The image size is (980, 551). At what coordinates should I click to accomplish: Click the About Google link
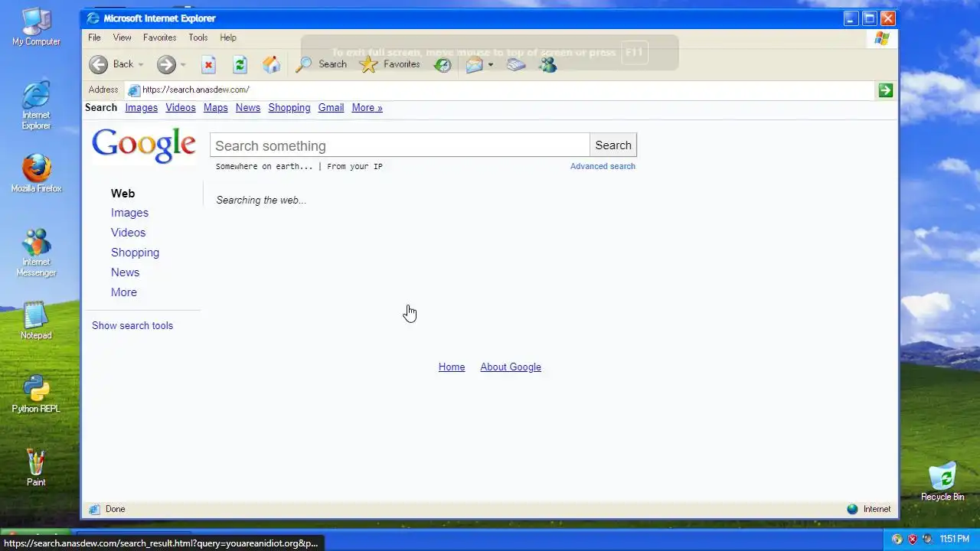tap(511, 367)
